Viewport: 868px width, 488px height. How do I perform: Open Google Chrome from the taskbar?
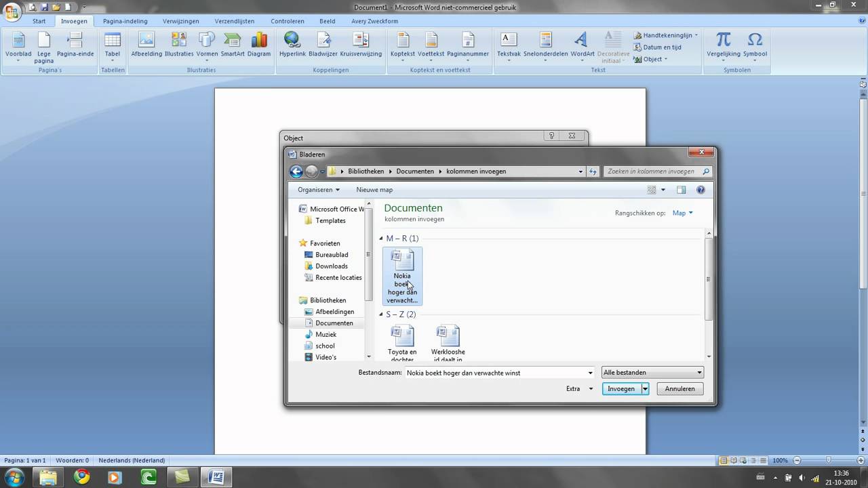tap(82, 477)
